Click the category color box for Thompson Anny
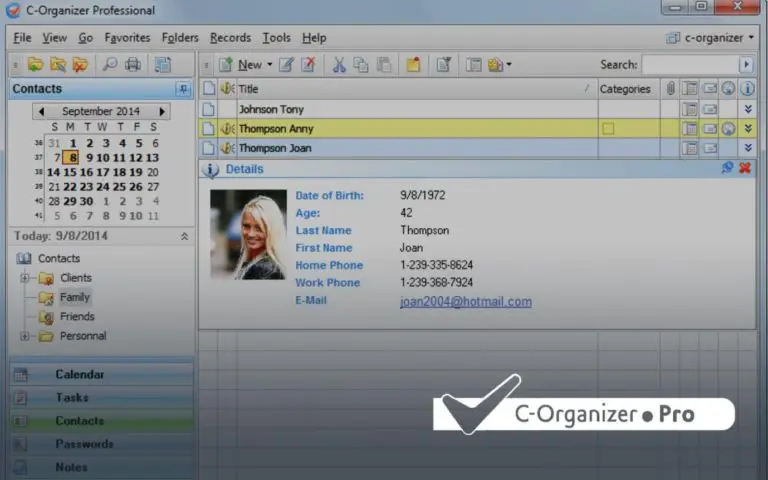768x480 pixels. (608, 129)
